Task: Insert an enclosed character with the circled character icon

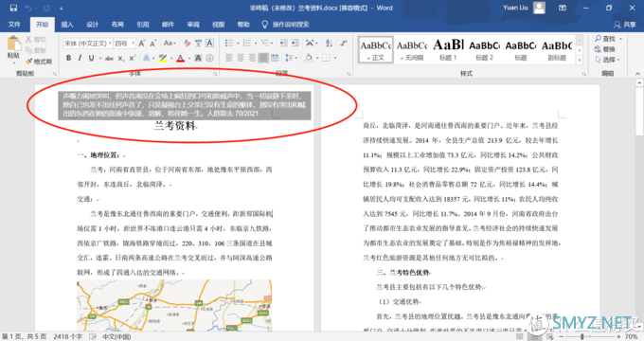Action: pos(209,59)
